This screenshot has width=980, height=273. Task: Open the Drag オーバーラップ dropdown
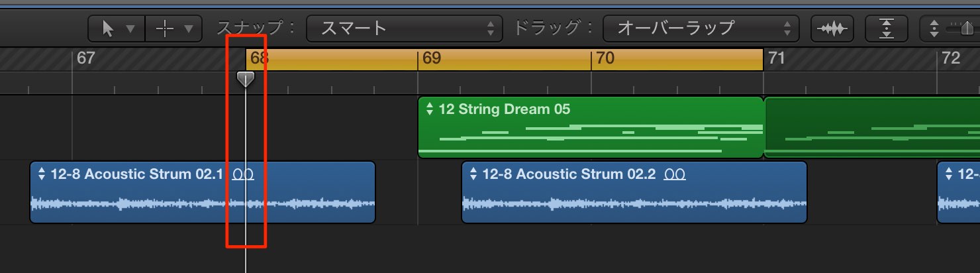point(701,28)
